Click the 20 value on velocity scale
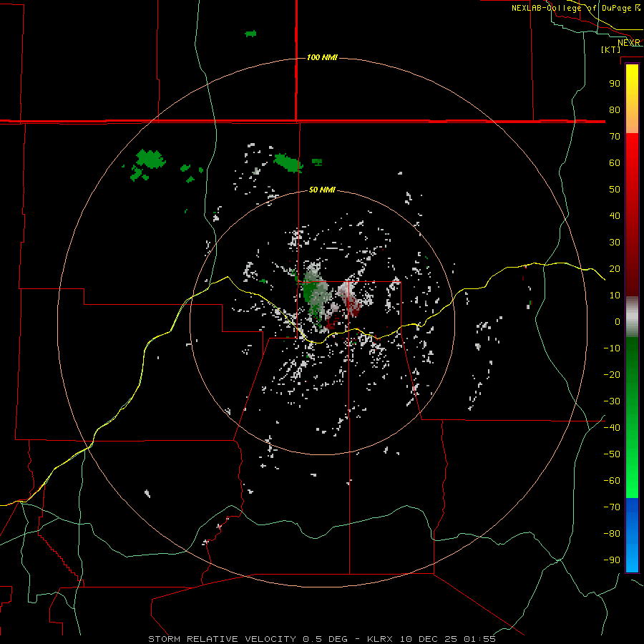644x644 pixels. coord(615,268)
